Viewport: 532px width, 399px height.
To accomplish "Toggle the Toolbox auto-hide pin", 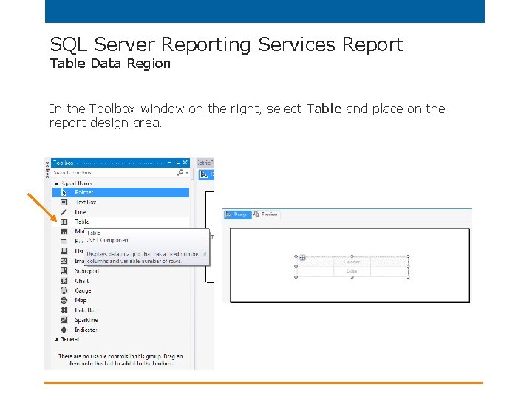I will point(177,163).
